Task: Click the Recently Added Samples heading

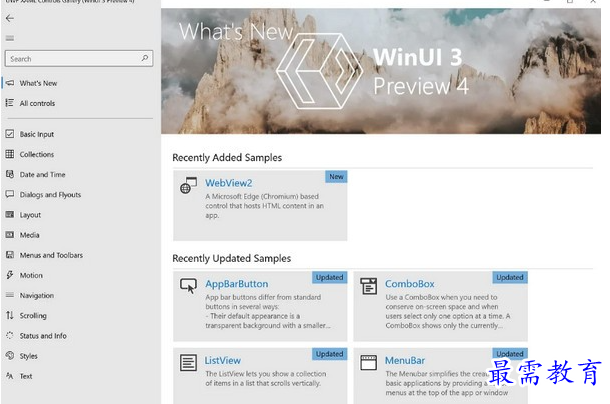Action: (227, 158)
